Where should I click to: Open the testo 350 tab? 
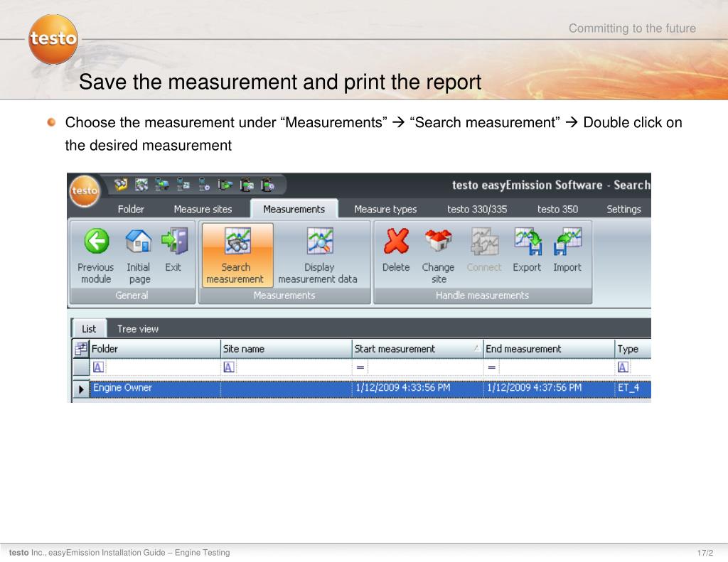(x=557, y=210)
